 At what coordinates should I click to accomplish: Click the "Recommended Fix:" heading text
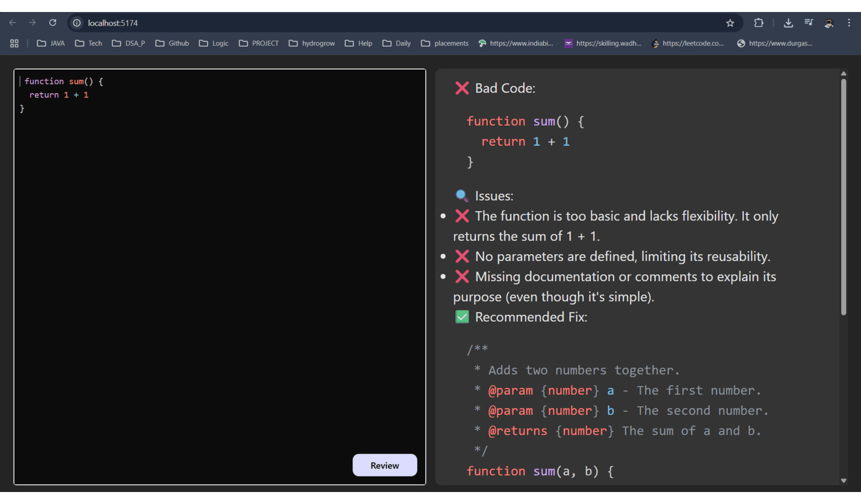point(531,317)
